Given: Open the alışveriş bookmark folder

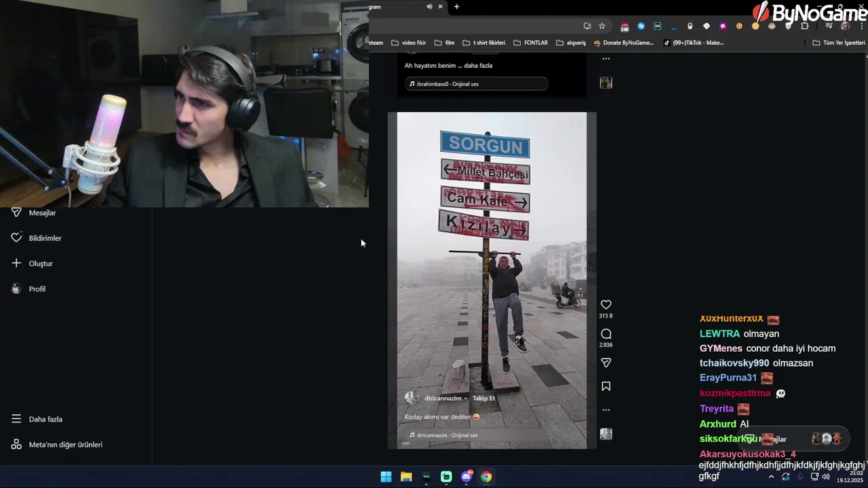Looking at the screenshot, I should [x=570, y=43].
